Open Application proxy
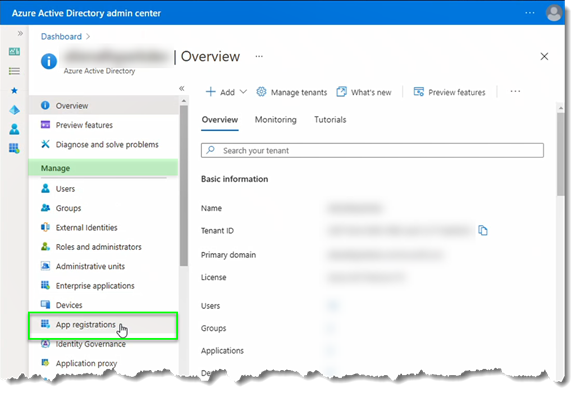The width and height of the screenshot is (576, 396). click(x=103, y=363)
